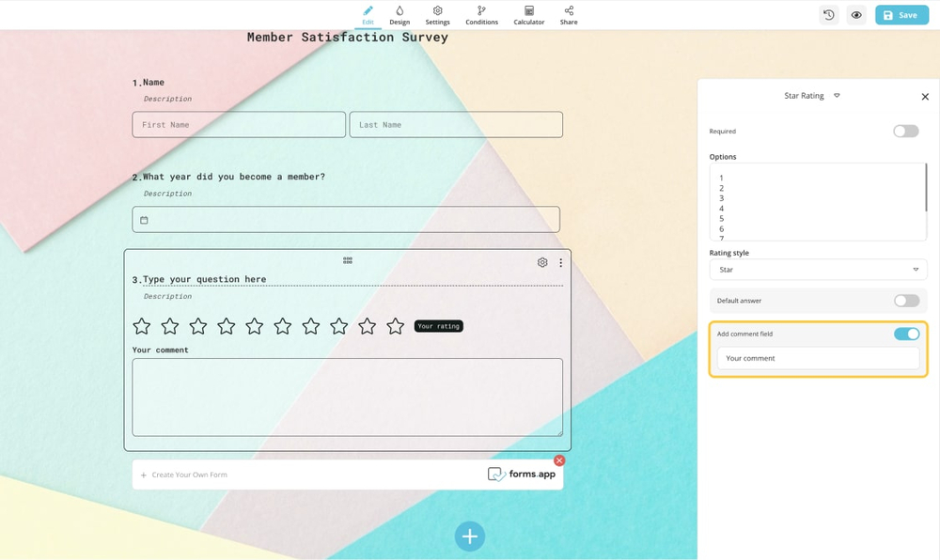Open question 3 gear settings icon
The height and width of the screenshot is (560, 940).
coord(542,263)
